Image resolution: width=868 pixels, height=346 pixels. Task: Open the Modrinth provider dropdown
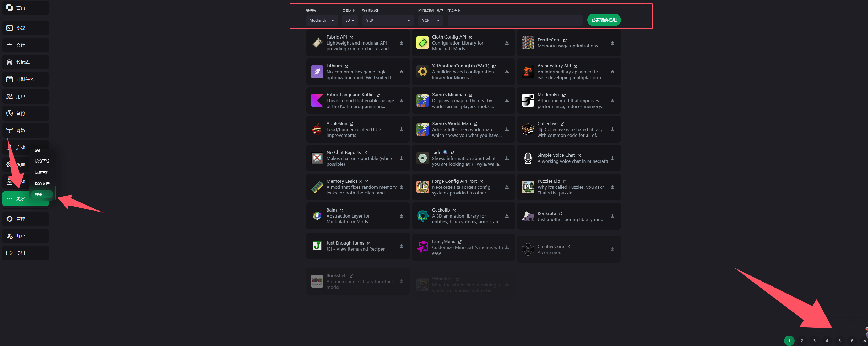click(322, 20)
